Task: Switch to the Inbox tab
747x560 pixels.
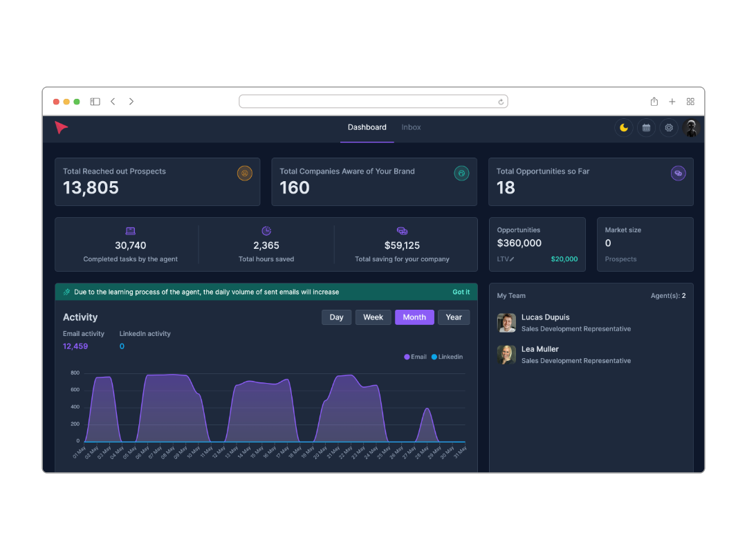Action: [411, 127]
